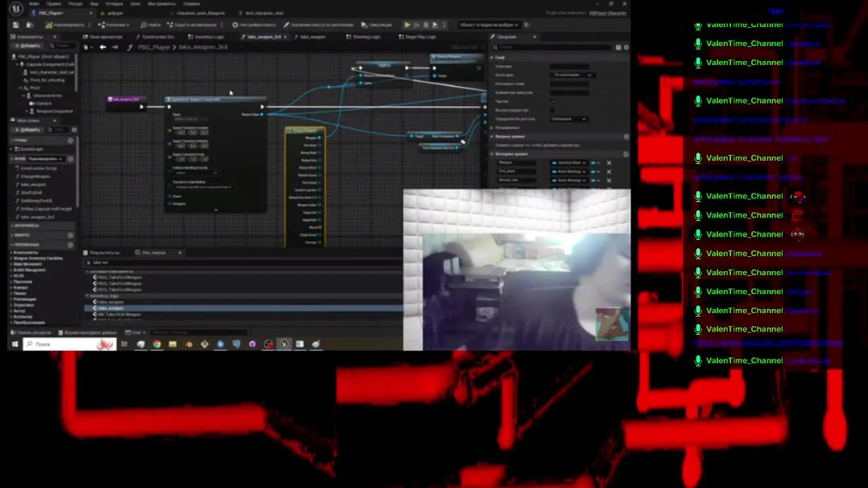This screenshot has width=868, height=488.
Task: Click the Save blueprint floppy icon
Action: pos(15,25)
